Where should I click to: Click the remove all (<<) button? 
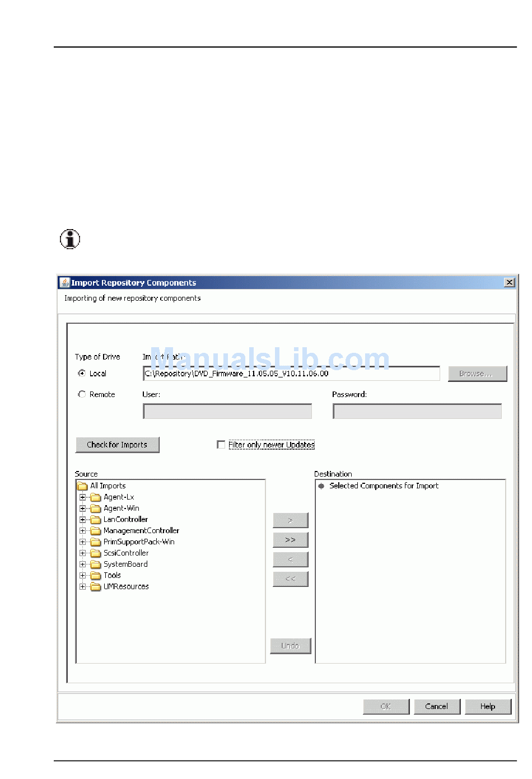pos(290,579)
